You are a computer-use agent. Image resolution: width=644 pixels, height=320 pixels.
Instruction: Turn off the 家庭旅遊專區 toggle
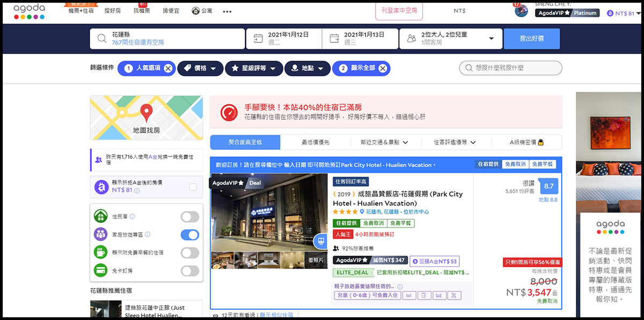(x=189, y=235)
